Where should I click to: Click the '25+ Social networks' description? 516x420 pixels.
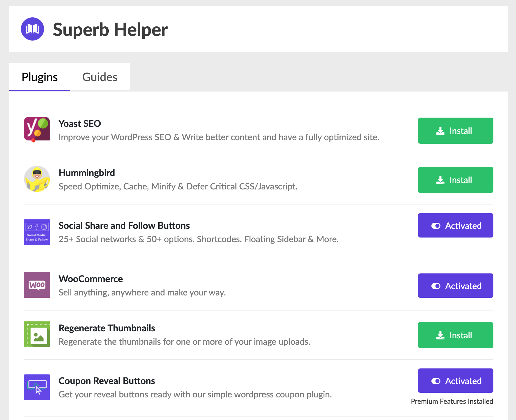tap(199, 239)
